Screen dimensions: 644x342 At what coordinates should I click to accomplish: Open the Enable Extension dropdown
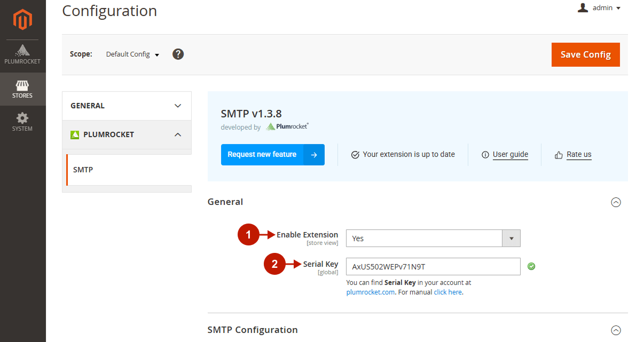pos(433,238)
